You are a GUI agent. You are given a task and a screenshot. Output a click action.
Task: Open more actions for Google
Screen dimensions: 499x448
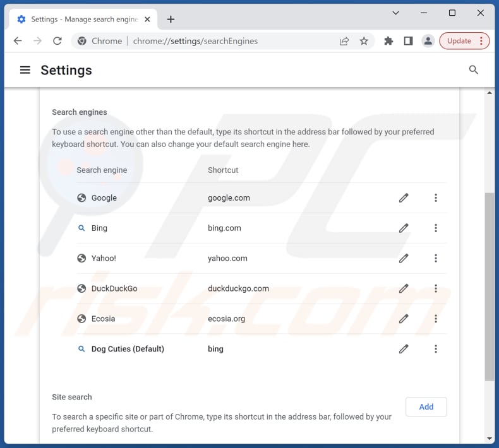coord(436,197)
